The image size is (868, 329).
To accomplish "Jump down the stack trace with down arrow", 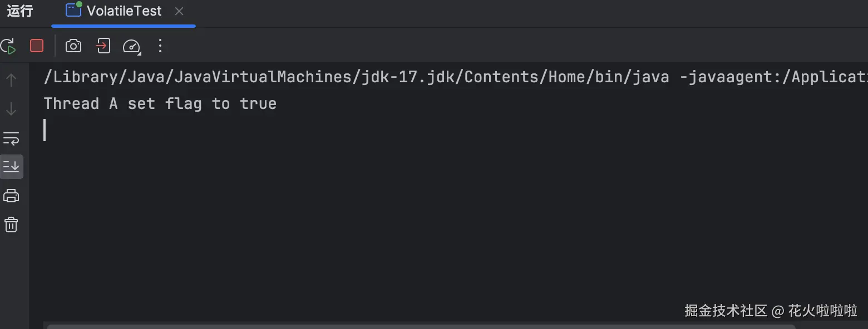I will point(11,109).
